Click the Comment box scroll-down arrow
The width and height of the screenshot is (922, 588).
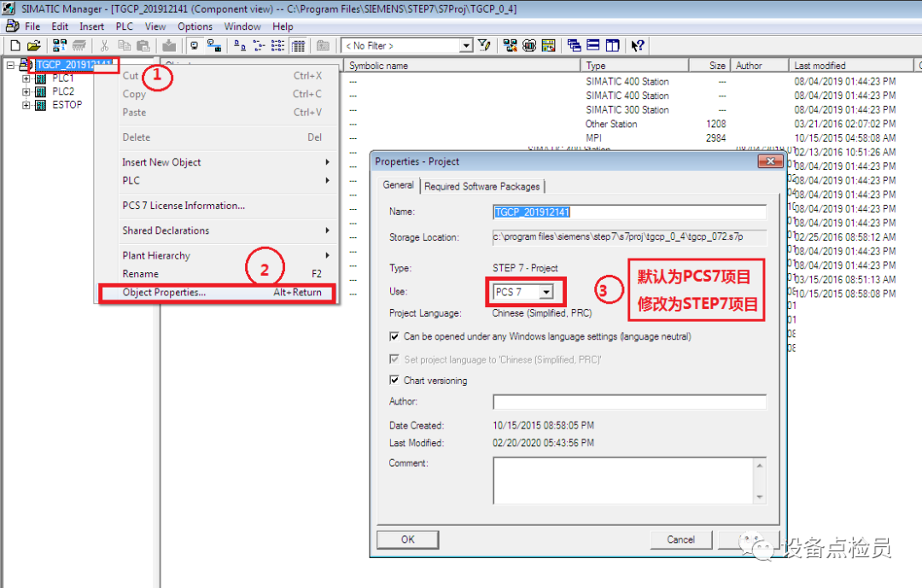(x=759, y=497)
